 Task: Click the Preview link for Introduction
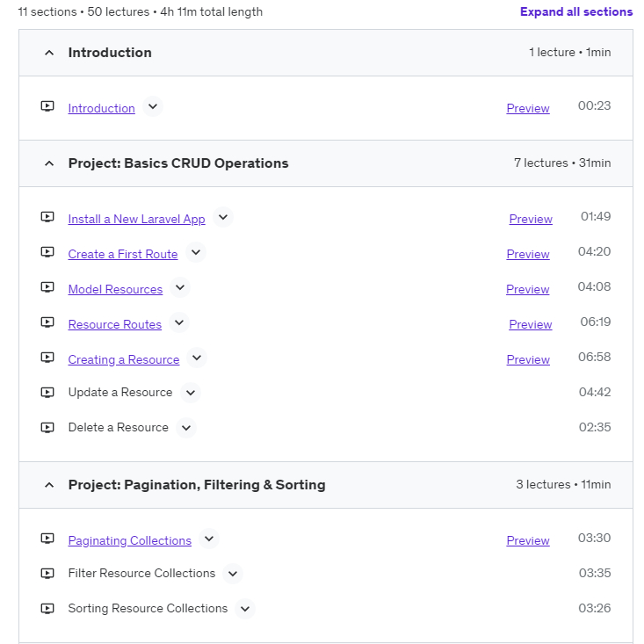pyautogui.click(x=528, y=108)
